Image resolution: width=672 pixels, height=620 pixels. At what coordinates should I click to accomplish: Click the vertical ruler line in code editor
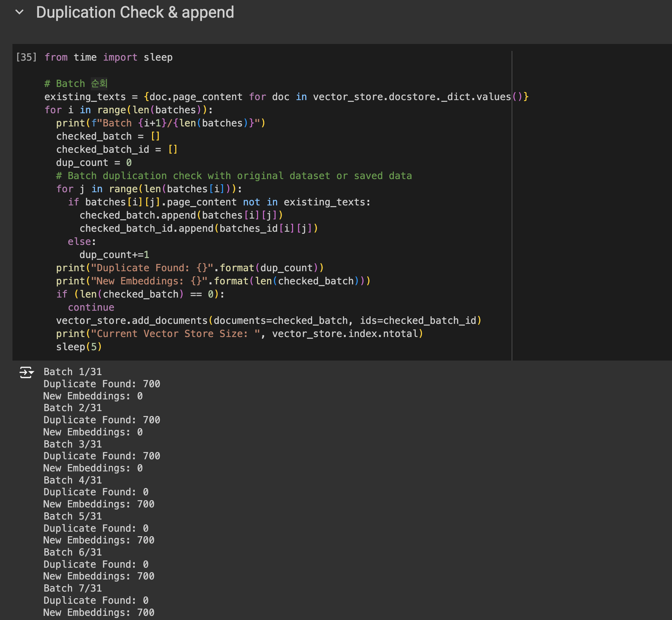(x=512, y=208)
